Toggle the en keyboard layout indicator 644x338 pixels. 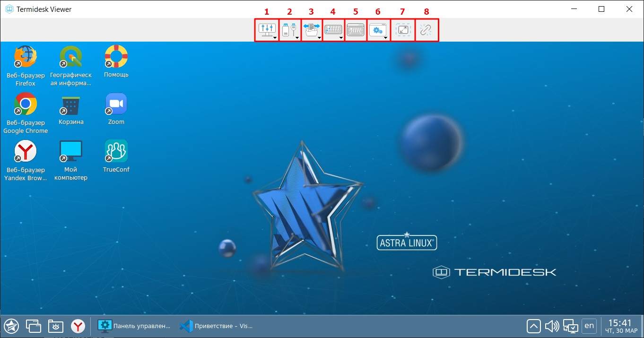[x=589, y=325]
